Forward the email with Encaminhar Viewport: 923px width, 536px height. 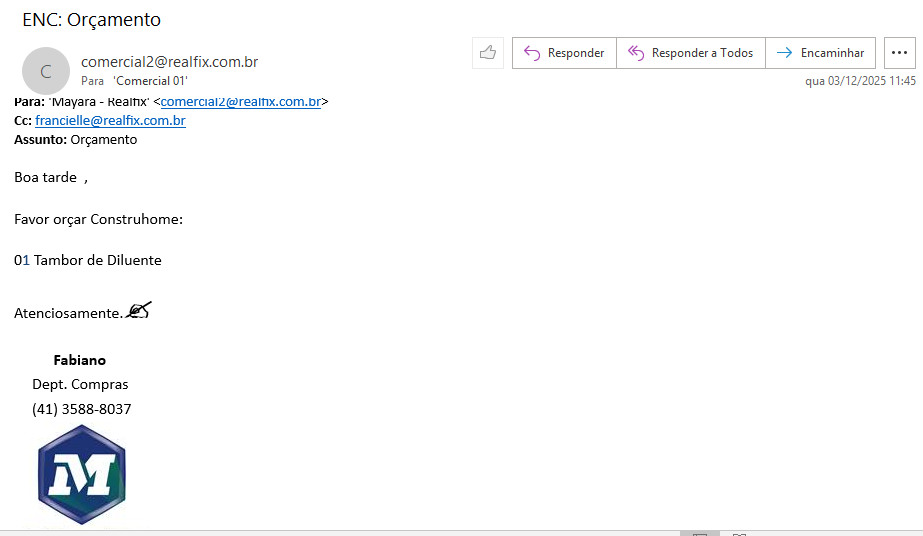[821, 53]
